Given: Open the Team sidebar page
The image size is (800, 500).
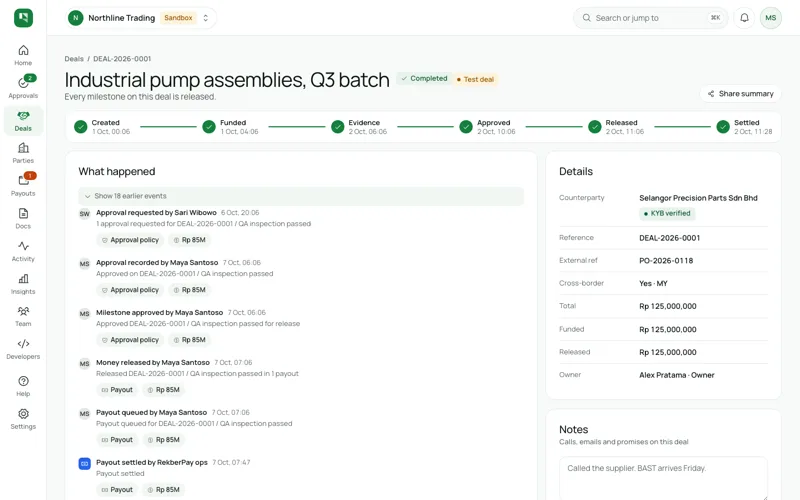Looking at the screenshot, I should pyautogui.click(x=23, y=316).
